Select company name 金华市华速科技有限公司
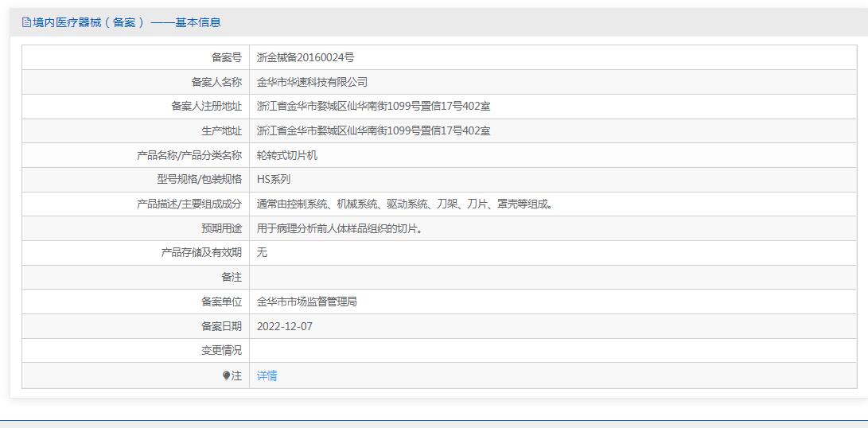 (312, 83)
